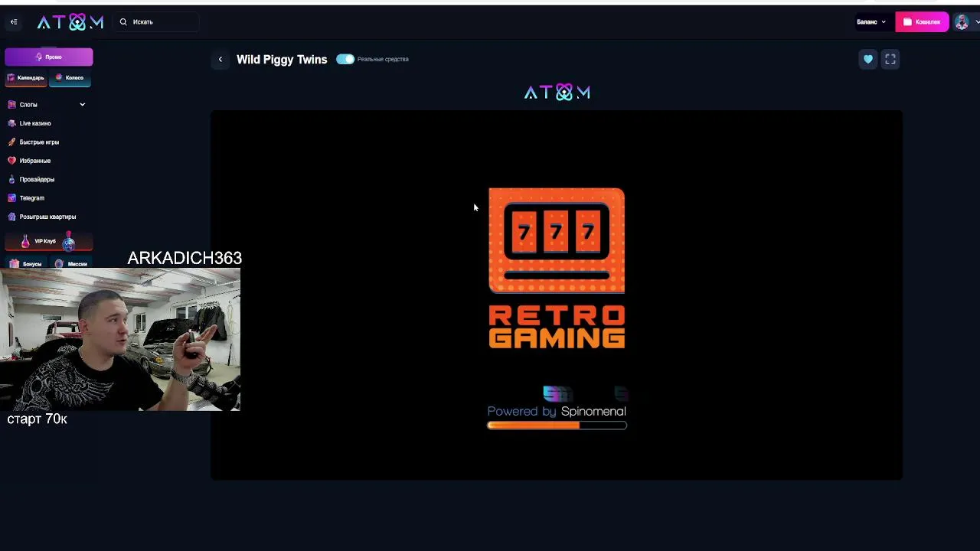Click the Wild Piggy Twins title
The height and width of the screenshot is (551, 980).
[x=282, y=60]
